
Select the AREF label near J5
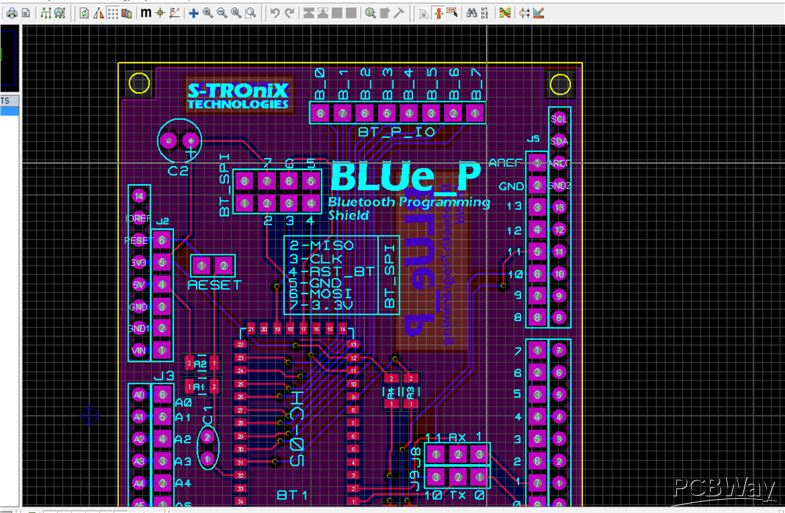(506, 163)
